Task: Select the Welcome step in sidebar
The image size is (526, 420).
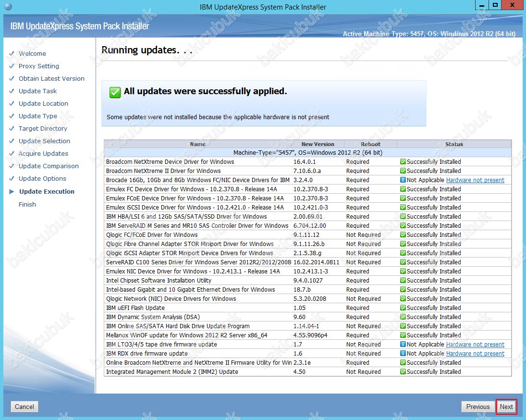Action: pyautogui.click(x=32, y=54)
